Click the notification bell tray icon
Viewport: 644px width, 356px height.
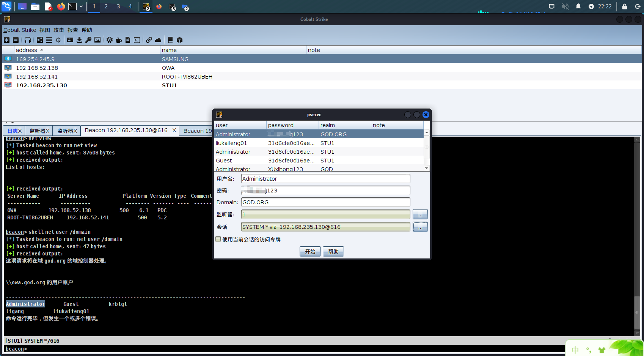click(578, 6)
